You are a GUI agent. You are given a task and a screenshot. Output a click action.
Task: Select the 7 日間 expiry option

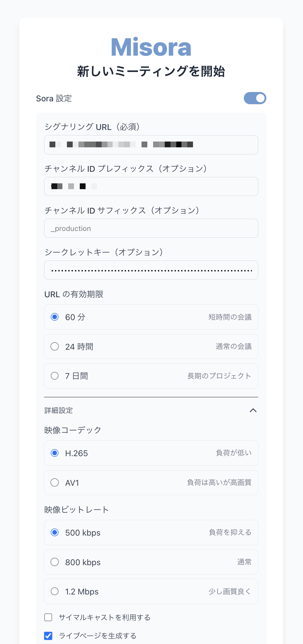pyautogui.click(x=55, y=376)
